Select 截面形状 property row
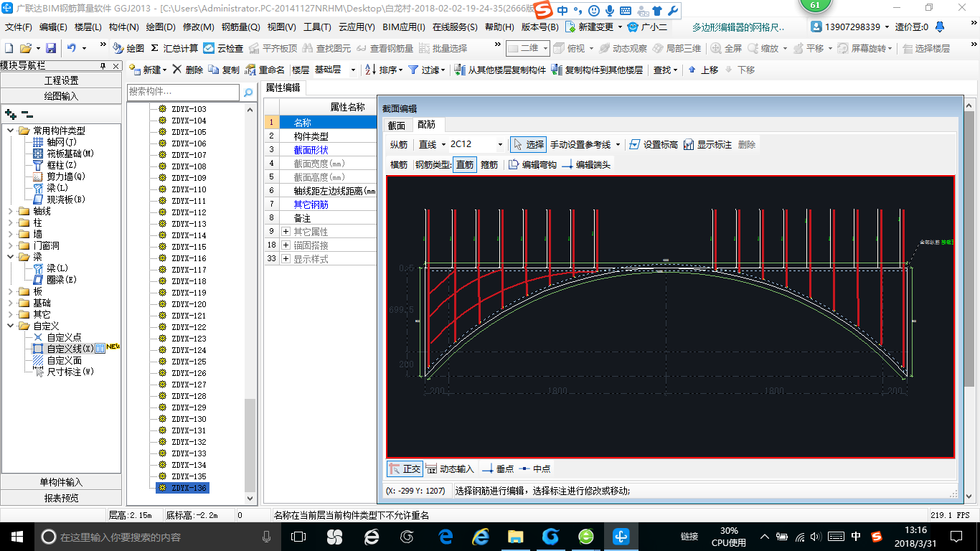 tap(311, 150)
